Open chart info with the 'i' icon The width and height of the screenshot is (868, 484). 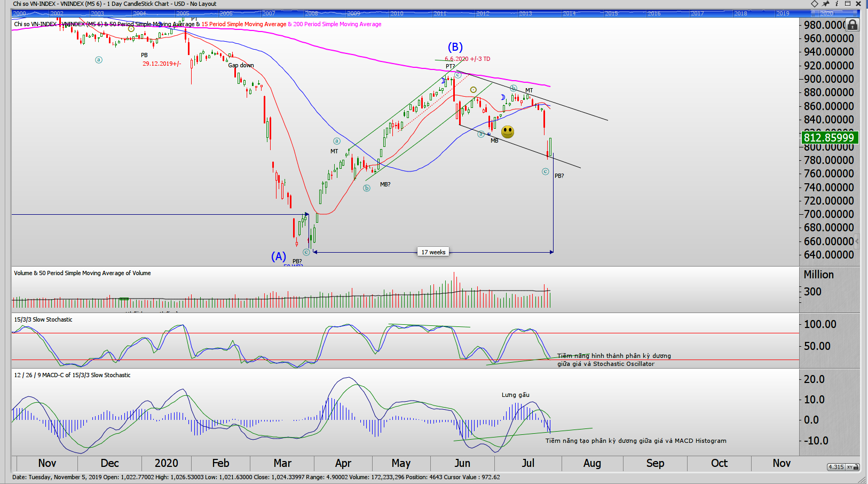837,4
